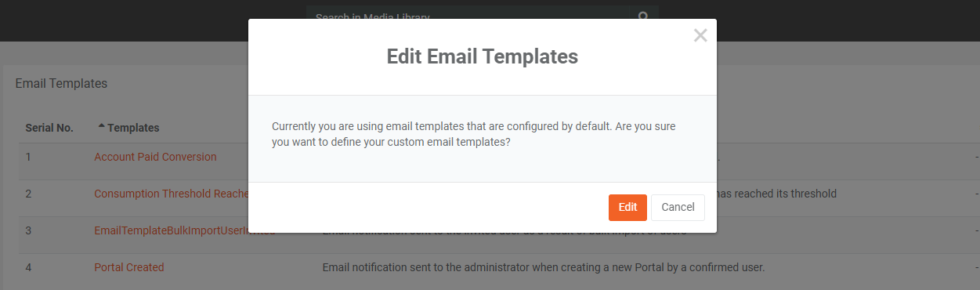The height and width of the screenshot is (290, 980).
Task: Select serial number 1 cell
Action: [28, 157]
